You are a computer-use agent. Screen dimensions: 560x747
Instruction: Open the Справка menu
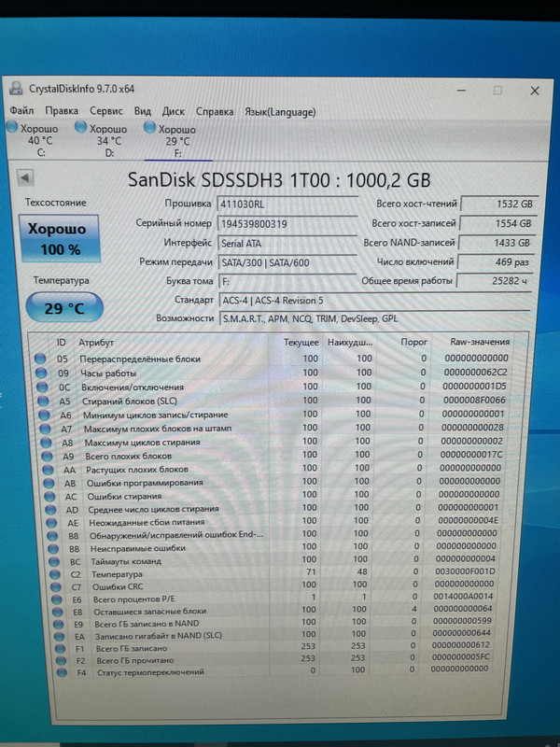[215, 112]
